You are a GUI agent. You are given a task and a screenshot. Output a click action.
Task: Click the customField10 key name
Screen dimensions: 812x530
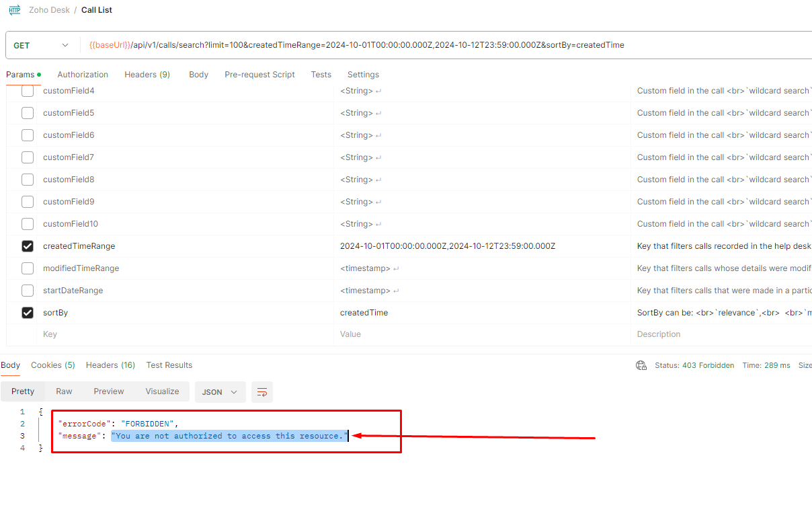click(71, 224)
